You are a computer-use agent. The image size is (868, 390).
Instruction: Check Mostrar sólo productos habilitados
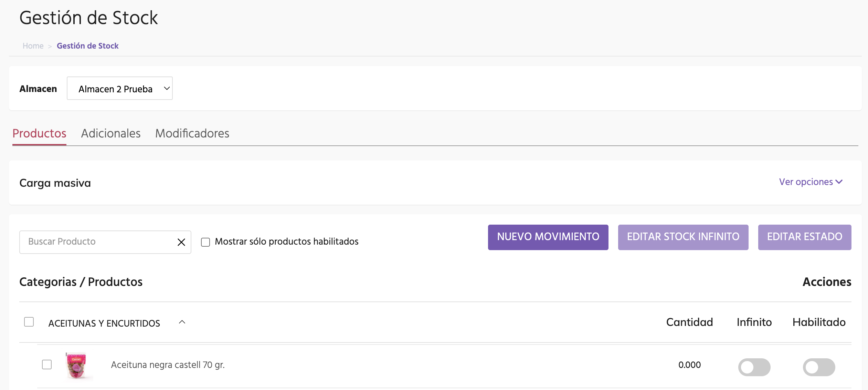point(205,242)
